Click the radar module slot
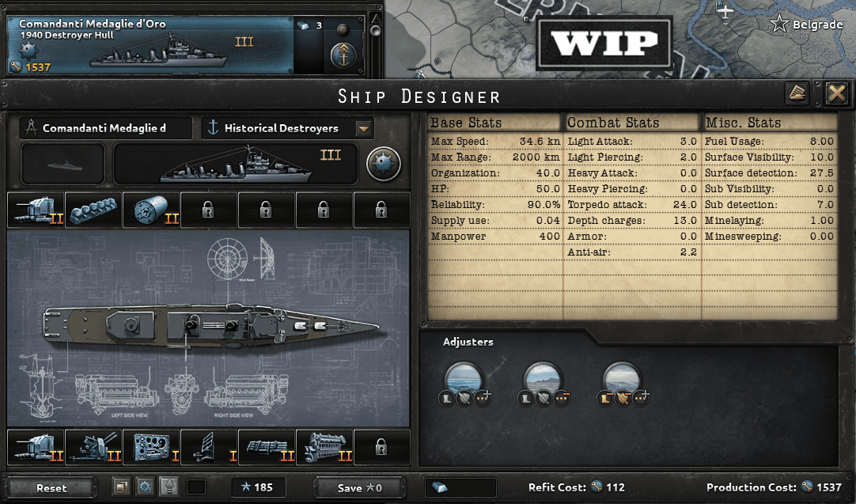The image size is (856, 504). point(209,447)
